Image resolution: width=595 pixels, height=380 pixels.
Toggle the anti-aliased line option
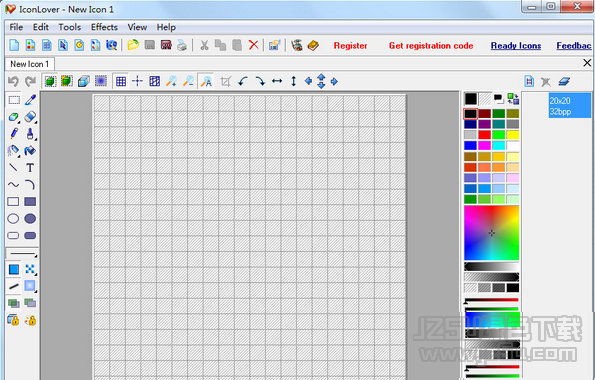click(x=14, y=286)
